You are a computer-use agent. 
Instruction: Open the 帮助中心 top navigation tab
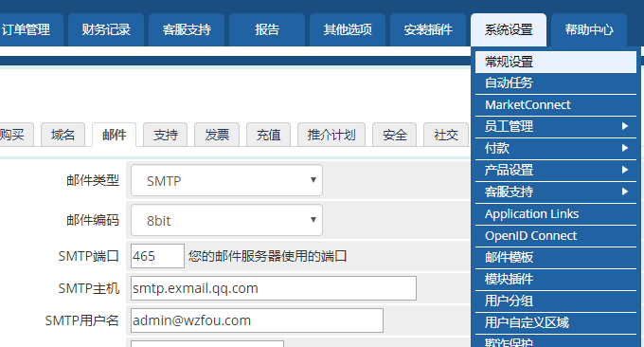589,29
